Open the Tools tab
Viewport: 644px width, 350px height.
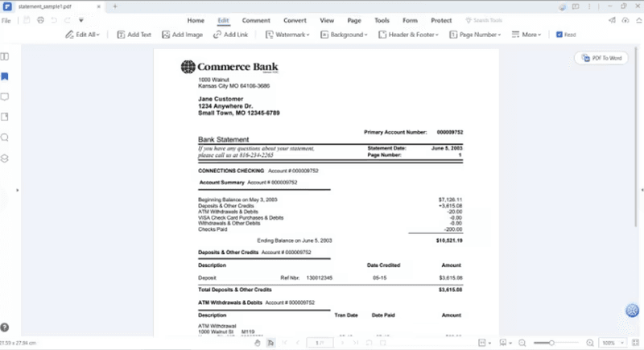[x=382, y=20]
